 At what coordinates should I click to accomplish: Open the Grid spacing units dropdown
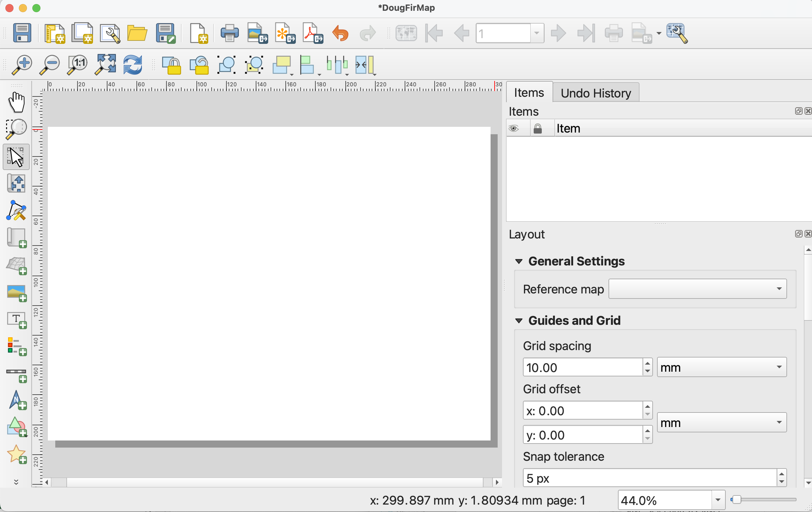pyautogui.click(x=721, y=367)
